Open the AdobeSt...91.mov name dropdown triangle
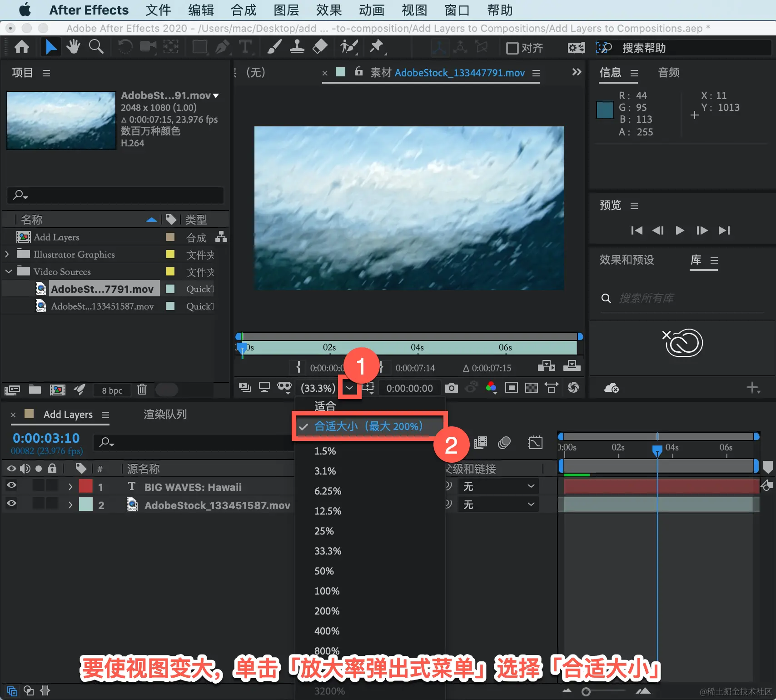The width and height of the screenshot is (776, 700). click(x=216, y=96)
